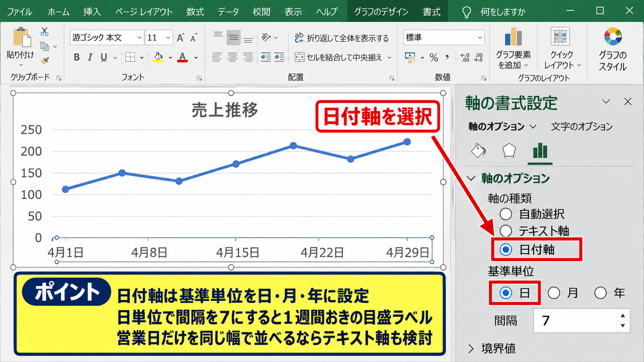Click the comma style icon

(x=447, y=57)
